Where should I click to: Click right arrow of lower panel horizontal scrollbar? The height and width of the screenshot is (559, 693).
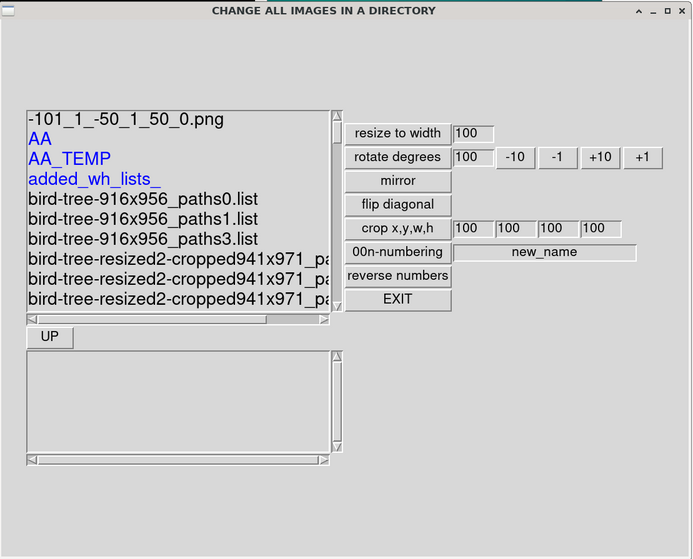[x=324, y=460]
